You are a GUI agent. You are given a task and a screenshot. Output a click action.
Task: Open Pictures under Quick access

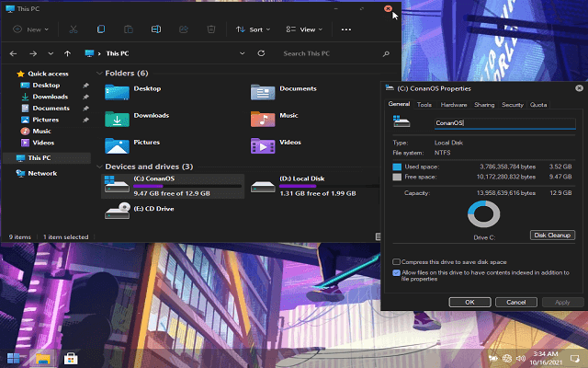pos(40,120)
